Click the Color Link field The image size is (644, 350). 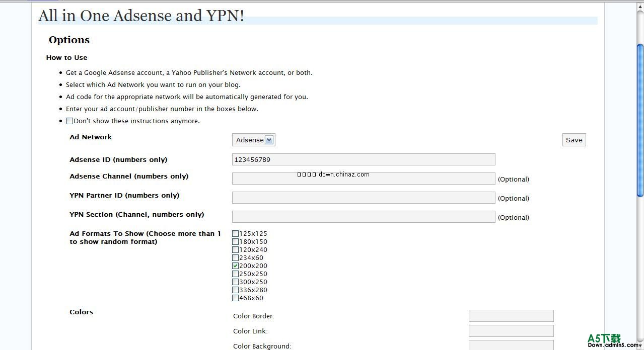click(x=511, y=331)
